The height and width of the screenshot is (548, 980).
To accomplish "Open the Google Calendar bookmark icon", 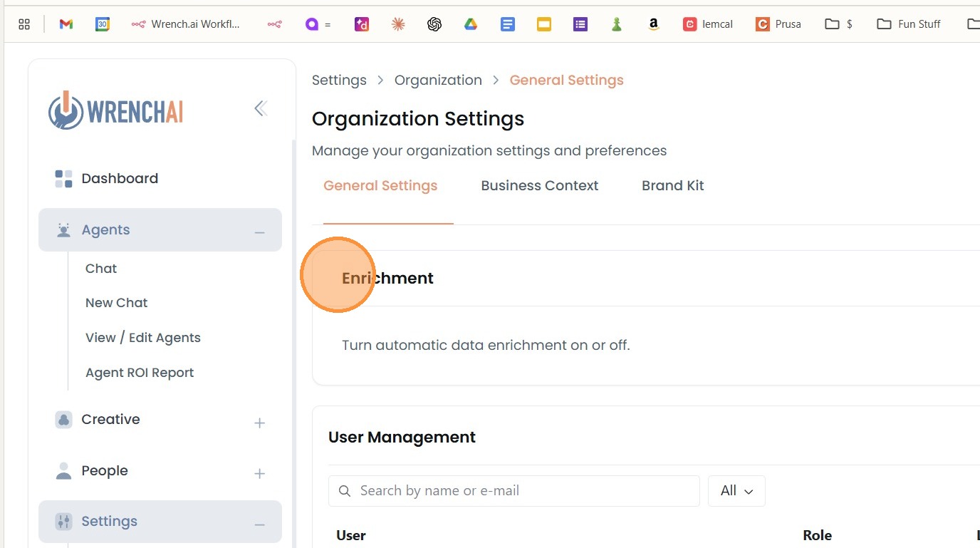I will 103,24.
